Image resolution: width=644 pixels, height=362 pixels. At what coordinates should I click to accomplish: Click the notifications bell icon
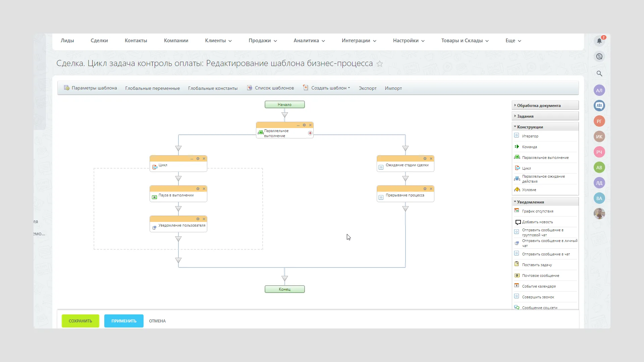(599, 41)
